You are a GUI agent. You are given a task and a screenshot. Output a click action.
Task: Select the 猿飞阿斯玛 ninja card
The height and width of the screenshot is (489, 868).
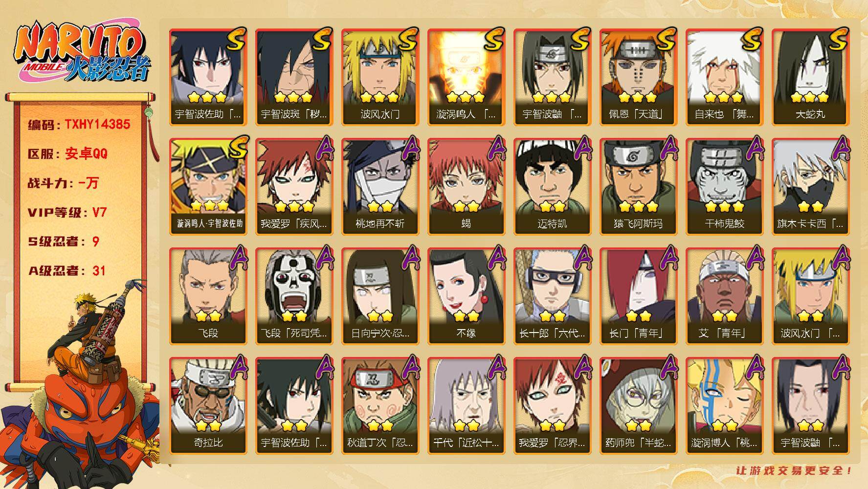click(638, 187)
